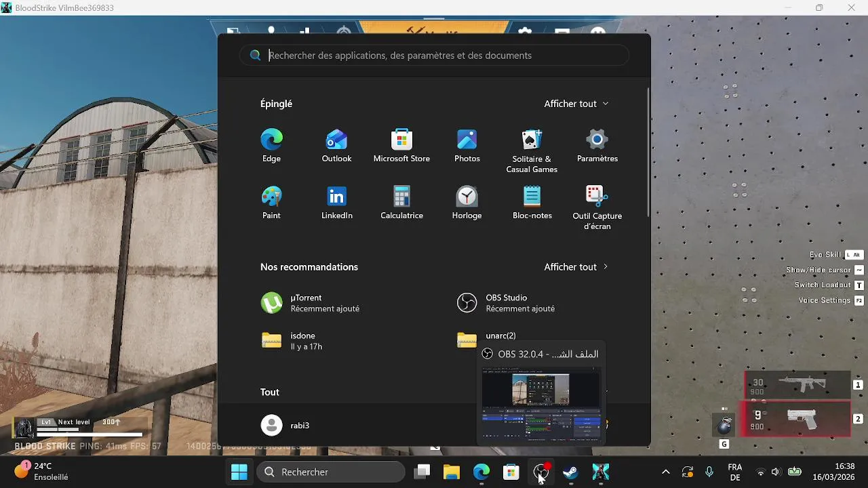Launch Outil Capture d'écran
Screen dimensions: 868x488
[597, 207]
